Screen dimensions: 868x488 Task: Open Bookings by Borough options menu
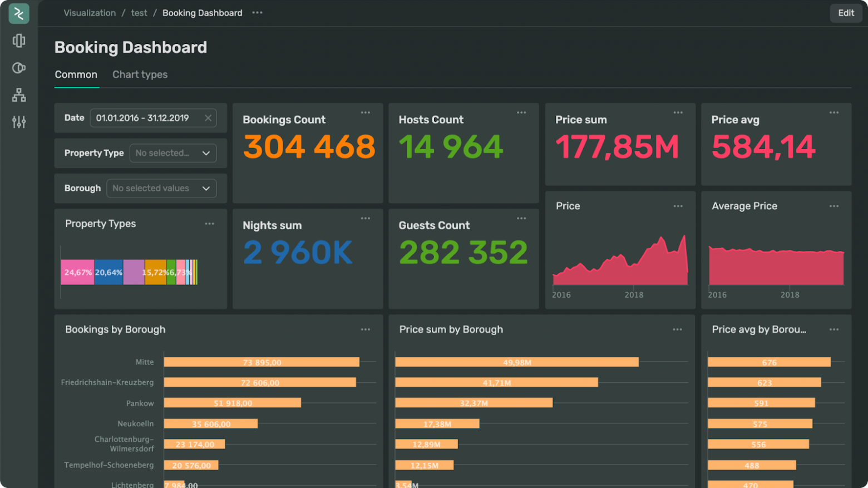(x=366, y=329)
